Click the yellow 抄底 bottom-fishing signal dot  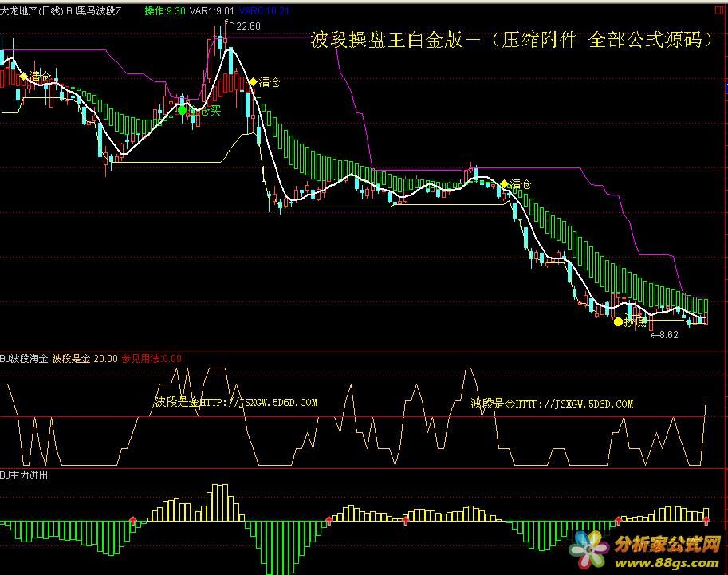[x=618, y=322]
